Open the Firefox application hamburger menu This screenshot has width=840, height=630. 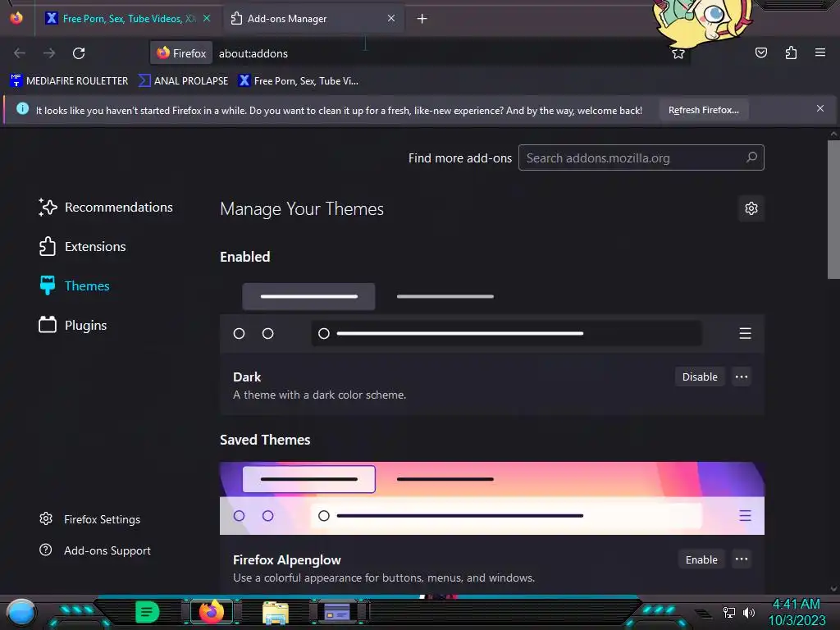[820, 52]
